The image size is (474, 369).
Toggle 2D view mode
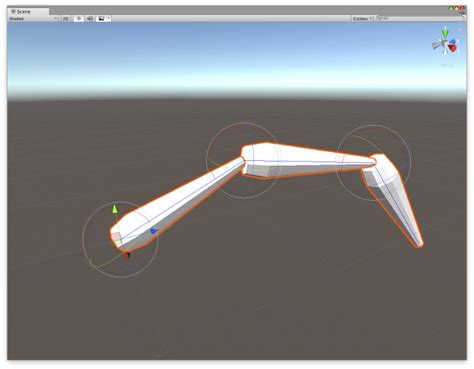[66, 19]
